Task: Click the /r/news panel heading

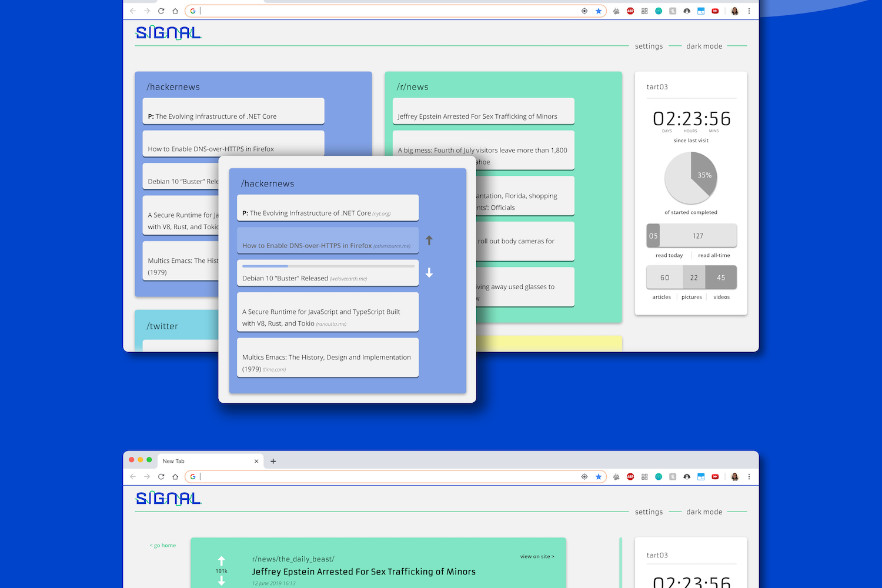Action: (x=413, y=87)
